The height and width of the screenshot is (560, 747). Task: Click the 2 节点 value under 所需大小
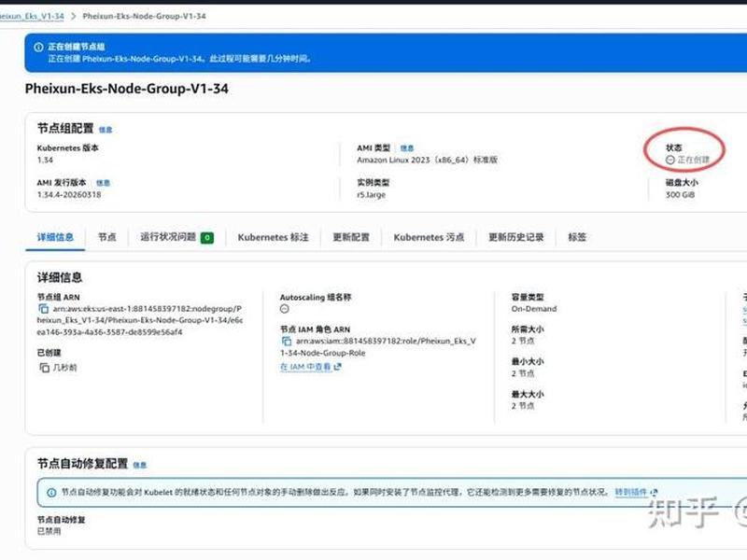(523, 341)
